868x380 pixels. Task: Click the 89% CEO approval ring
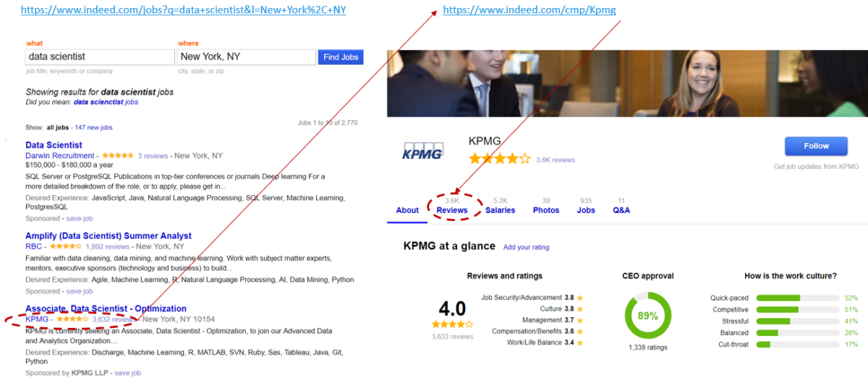tap(647, 316)
